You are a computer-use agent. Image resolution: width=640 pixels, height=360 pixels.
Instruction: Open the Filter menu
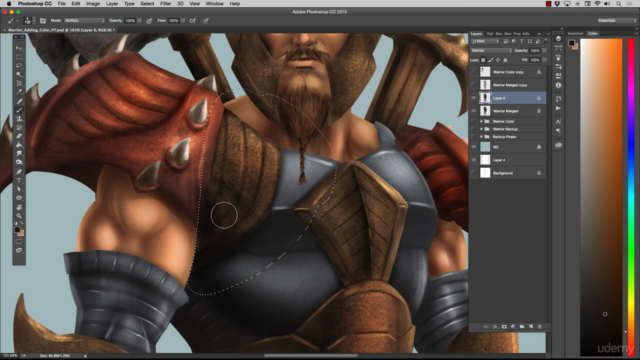(x=165, y=4)
